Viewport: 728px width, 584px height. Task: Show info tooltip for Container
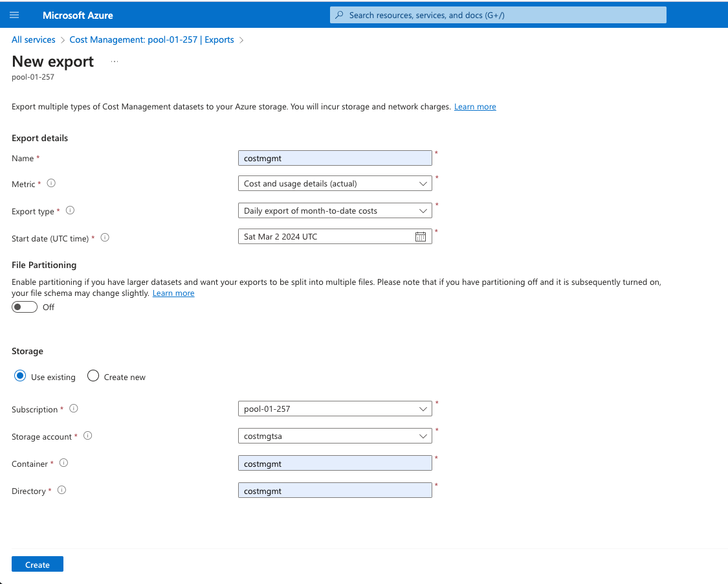(x=63, y=463)
